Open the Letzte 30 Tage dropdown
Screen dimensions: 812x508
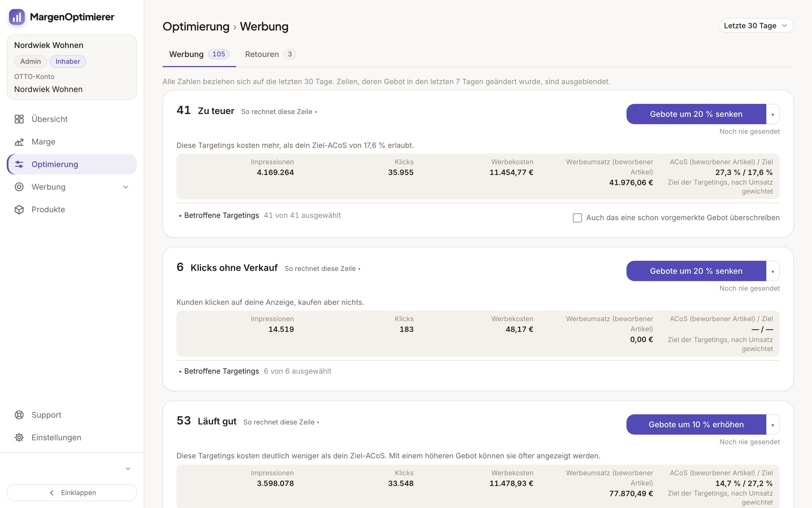(756, 25)
